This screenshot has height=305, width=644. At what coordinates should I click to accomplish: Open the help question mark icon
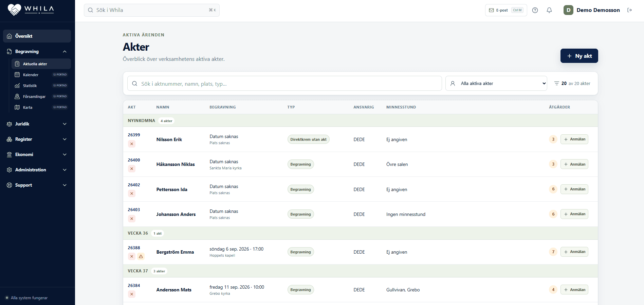click(x=535, y=10)
